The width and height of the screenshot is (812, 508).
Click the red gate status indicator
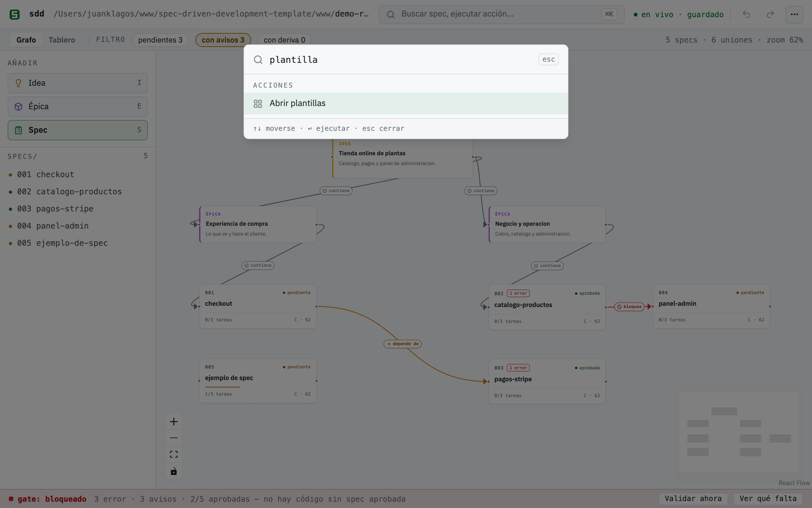click(11, 498)
